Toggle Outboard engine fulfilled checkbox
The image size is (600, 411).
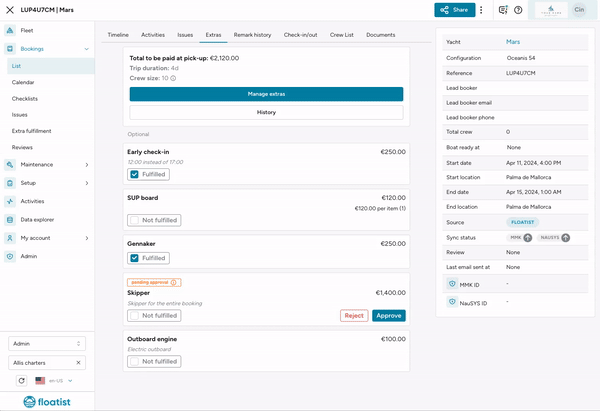click(134, 361)
